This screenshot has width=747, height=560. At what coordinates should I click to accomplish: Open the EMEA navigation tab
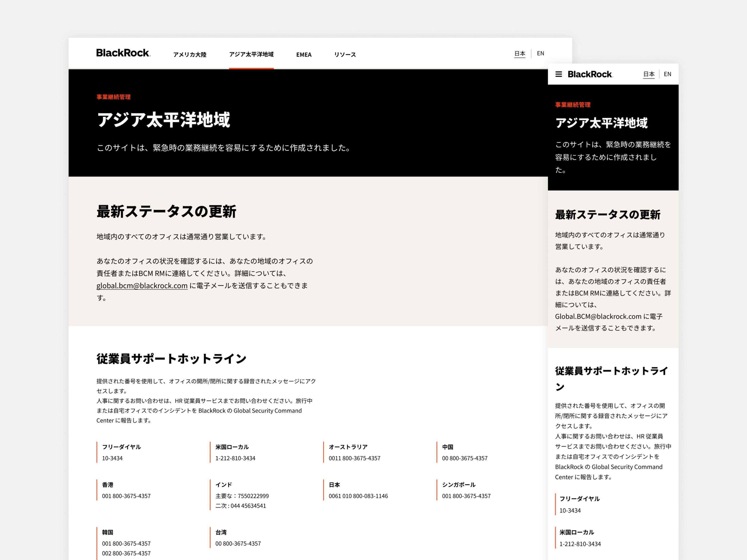click(304, 54)
